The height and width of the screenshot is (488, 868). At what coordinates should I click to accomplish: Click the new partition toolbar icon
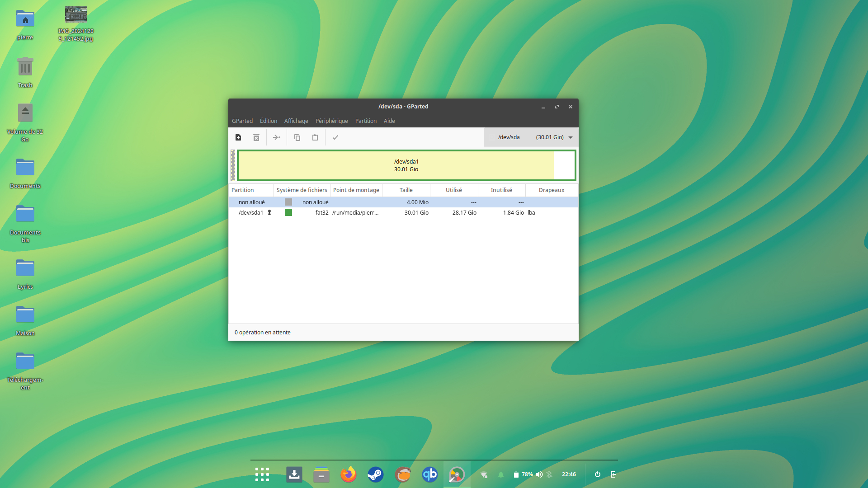coord(238,137)
